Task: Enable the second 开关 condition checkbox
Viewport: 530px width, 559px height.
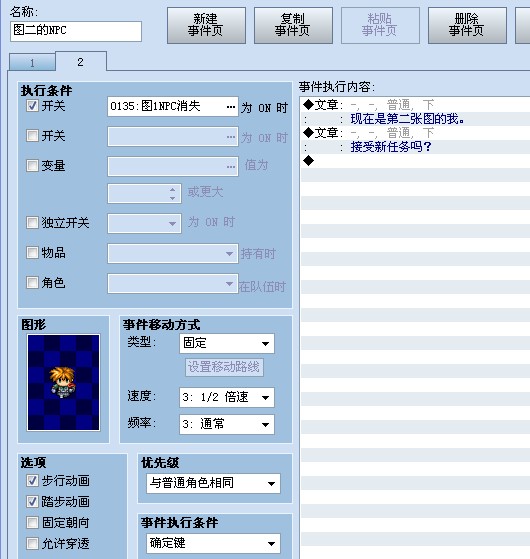Action: point(32,135)
